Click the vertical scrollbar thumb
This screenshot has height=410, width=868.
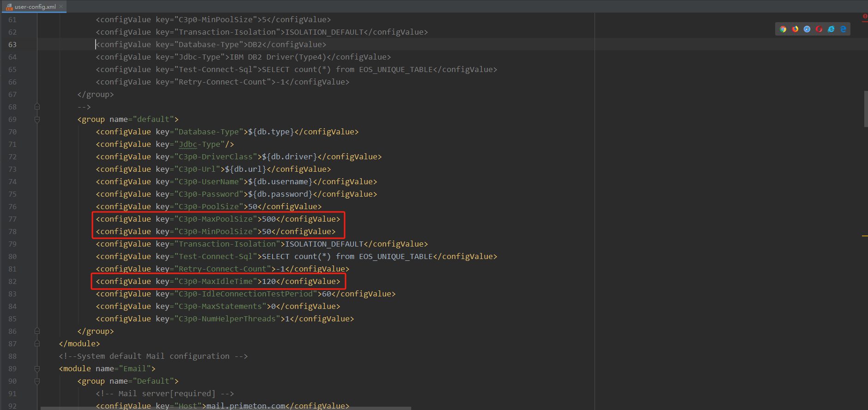(866, 109)
